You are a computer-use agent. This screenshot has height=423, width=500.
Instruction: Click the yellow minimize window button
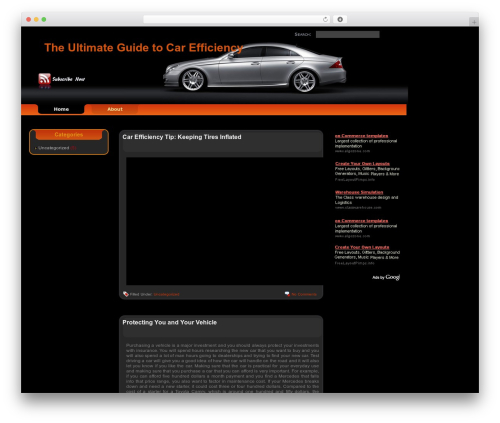point(36,19)
